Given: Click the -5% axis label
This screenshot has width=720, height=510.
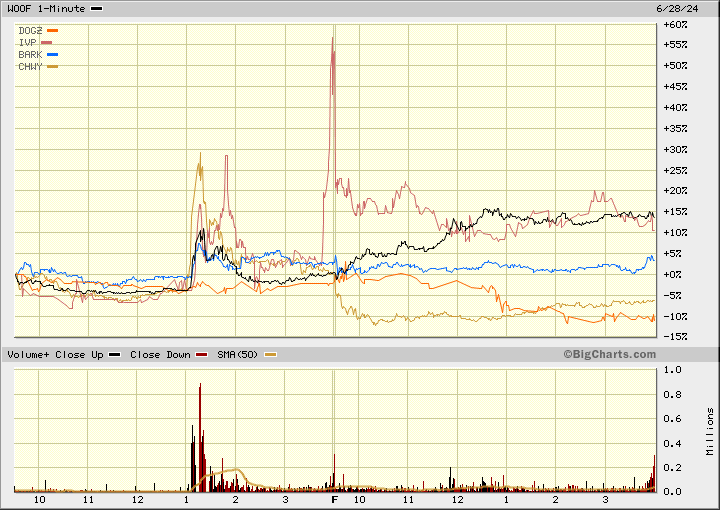Looking at the screenshot, I should 675,295.
